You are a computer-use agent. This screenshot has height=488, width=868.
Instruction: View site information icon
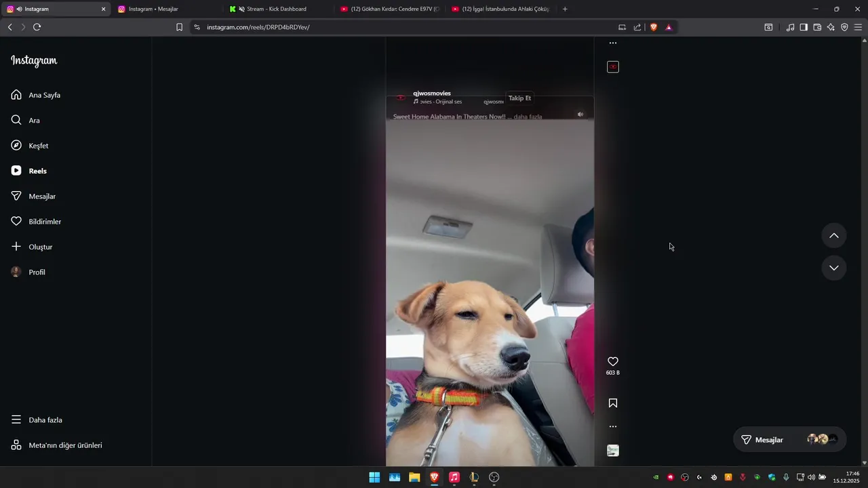(x=197, y=27)
